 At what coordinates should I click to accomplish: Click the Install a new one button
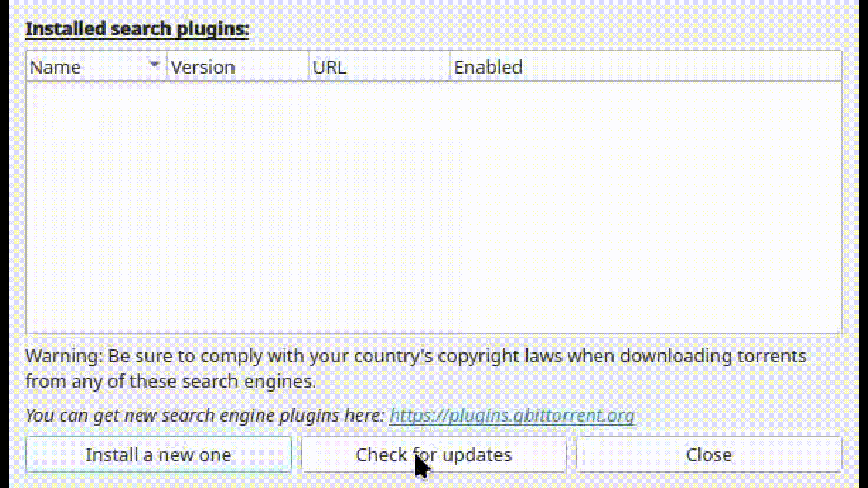click(158, 455)
